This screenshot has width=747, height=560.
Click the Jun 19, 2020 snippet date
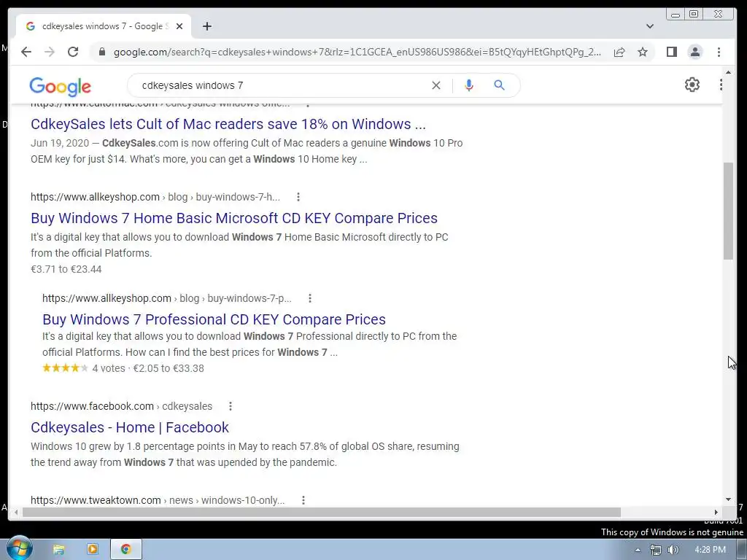click(60, 143)
